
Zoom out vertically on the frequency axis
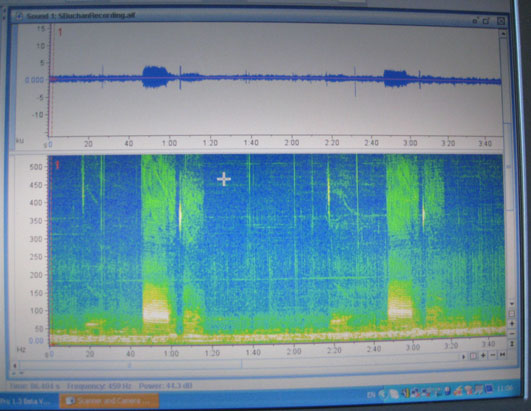pyautogui.click(x=512, y=334)
